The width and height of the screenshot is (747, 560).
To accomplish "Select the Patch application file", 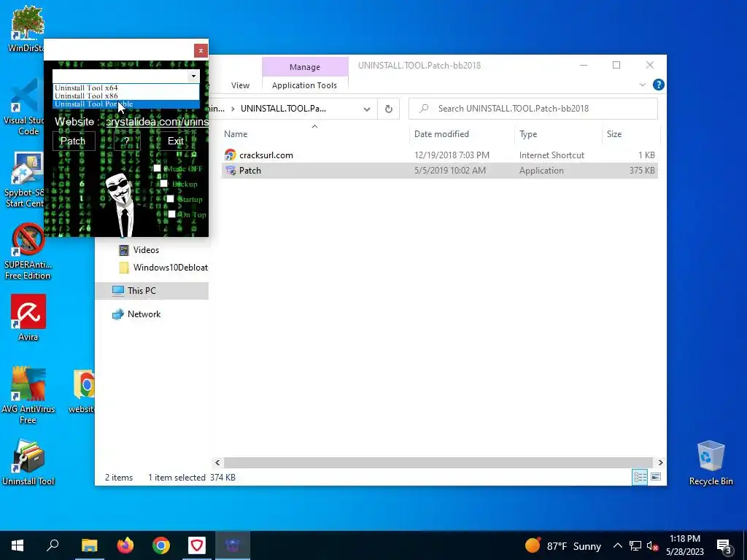I will tap(440, 171).
